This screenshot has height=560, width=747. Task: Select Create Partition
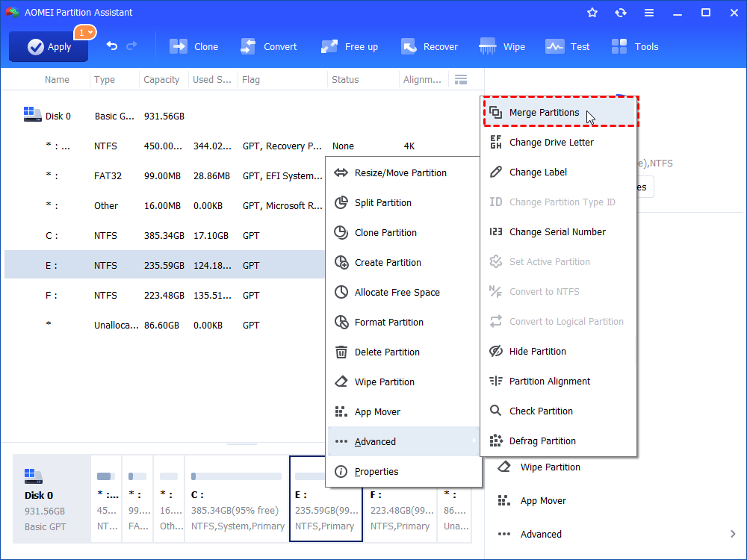click(403, 262)
